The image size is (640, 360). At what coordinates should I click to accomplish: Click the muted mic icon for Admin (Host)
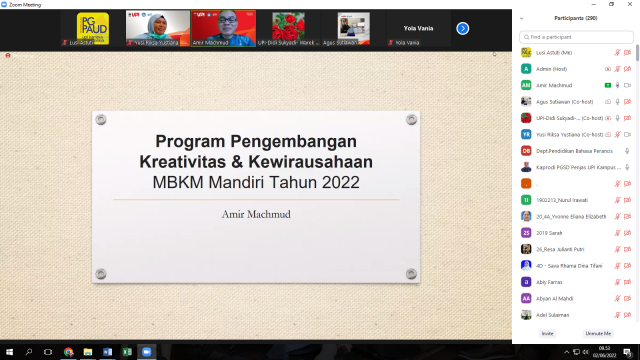(x=618, y=69)
